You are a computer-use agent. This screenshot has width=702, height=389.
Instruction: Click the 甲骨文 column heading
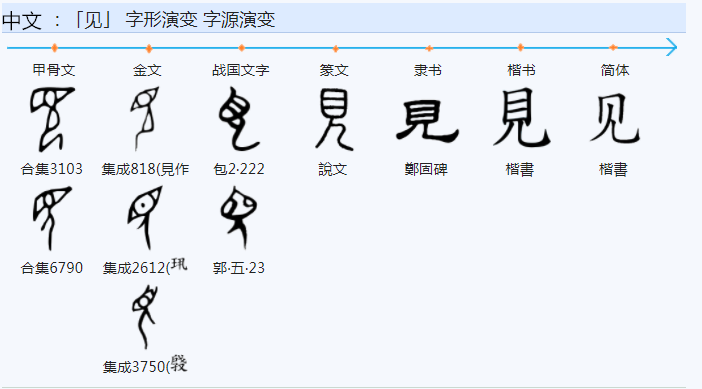tap(54, 70)
